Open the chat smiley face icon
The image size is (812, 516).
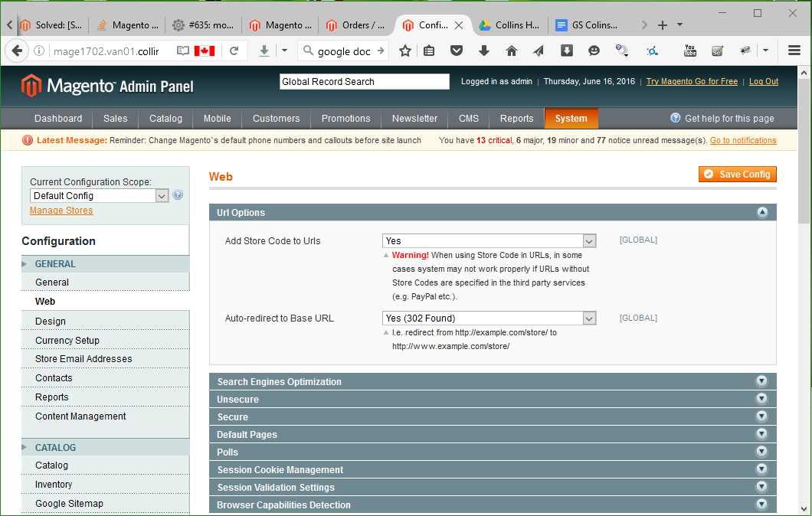[594, 51]
